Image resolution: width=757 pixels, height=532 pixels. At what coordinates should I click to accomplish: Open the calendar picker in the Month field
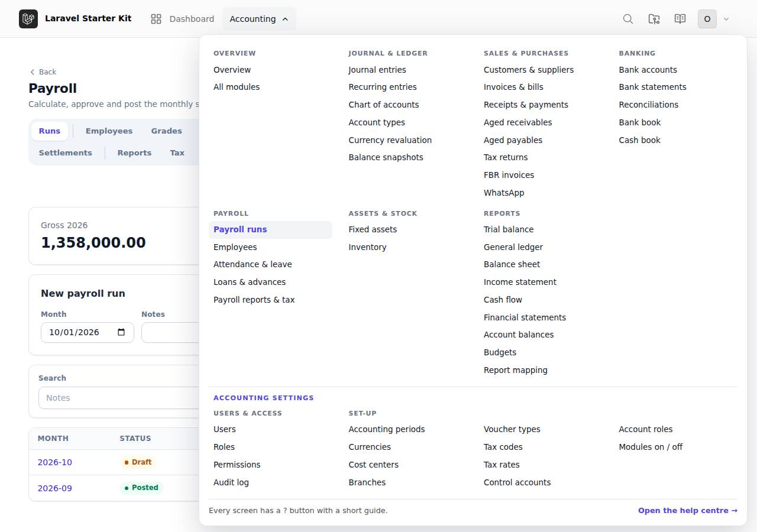pos(121,332)
